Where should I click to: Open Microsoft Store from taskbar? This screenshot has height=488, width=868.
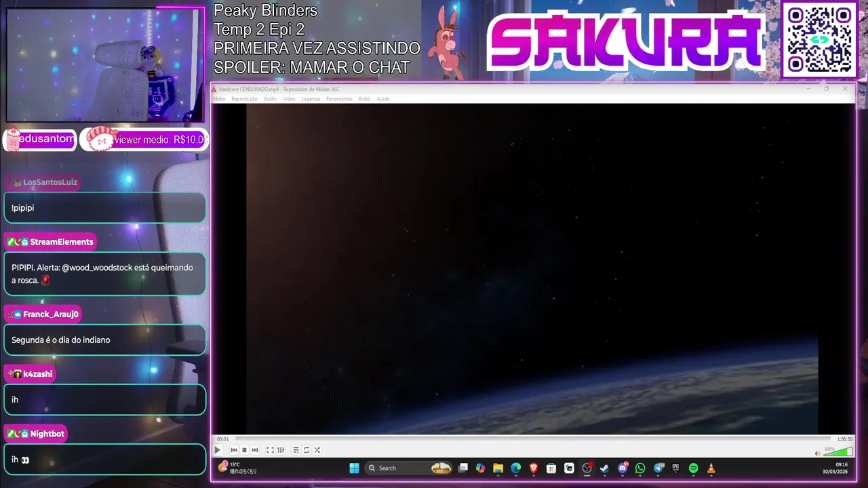pos(551,468)
